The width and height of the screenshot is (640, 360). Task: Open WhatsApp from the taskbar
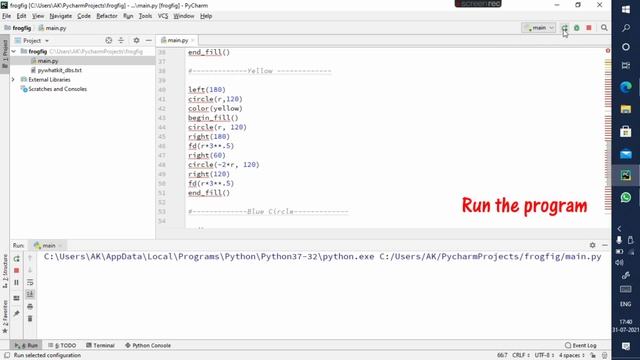coord(626,198)
